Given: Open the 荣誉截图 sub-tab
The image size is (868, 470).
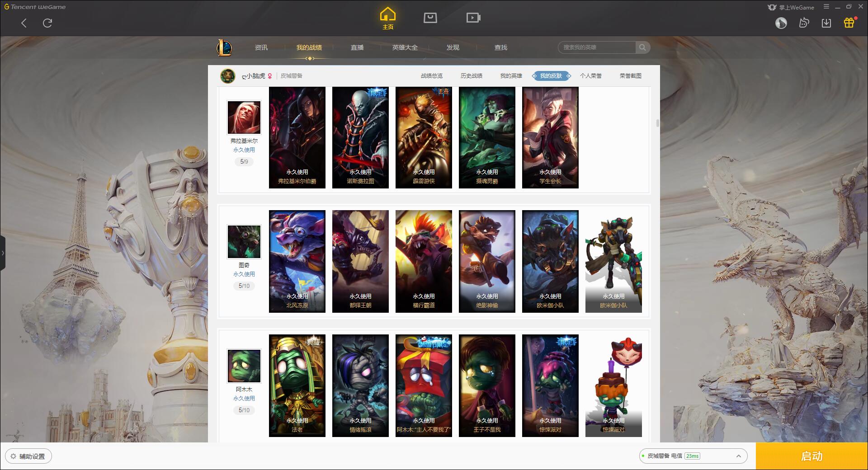Looking at the screenshot, I should point(631,76).
